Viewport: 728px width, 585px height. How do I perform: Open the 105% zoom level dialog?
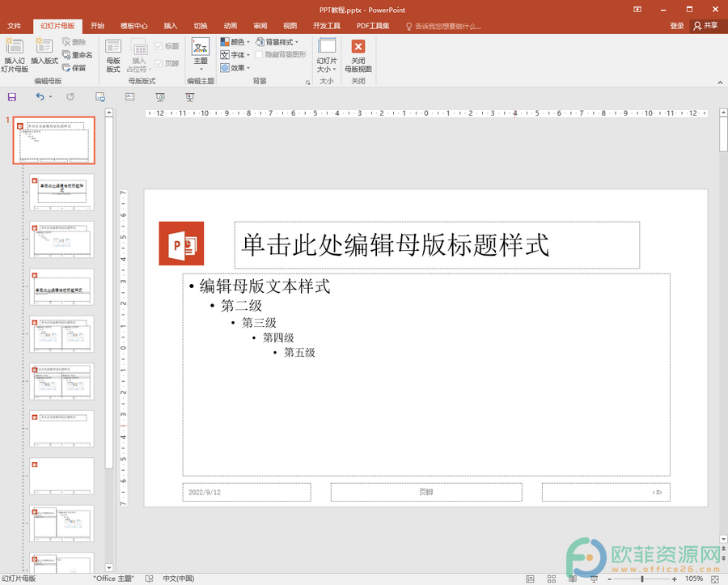click(694, 579)
